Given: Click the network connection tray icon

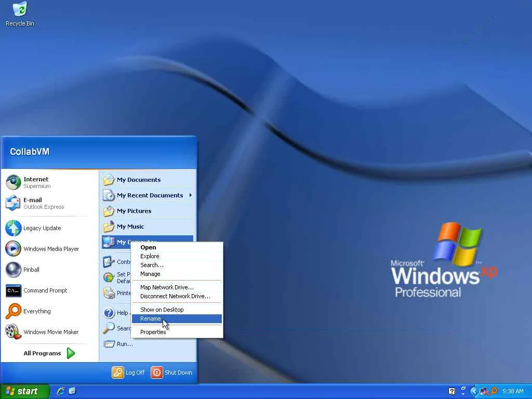Looking at the screenshot, I should [x=484, y=392].
